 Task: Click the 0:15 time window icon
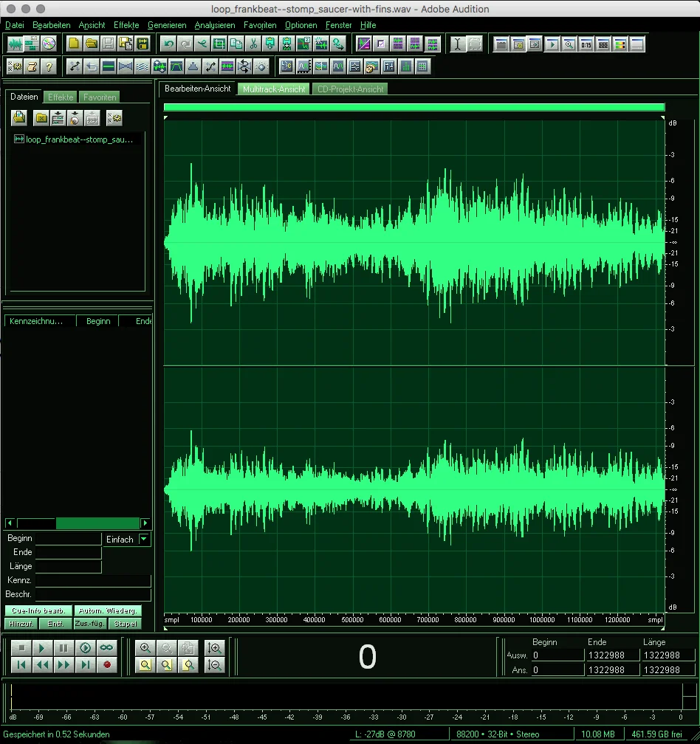pyautogui.click(x=586, y=44)
